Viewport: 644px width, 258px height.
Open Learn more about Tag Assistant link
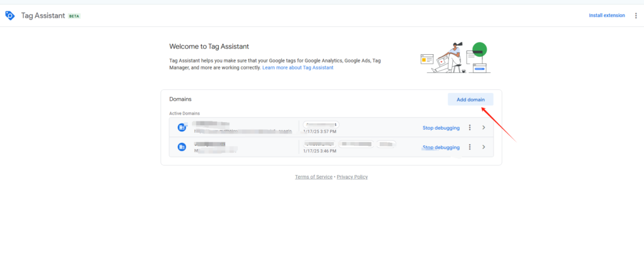coord(297,67)
